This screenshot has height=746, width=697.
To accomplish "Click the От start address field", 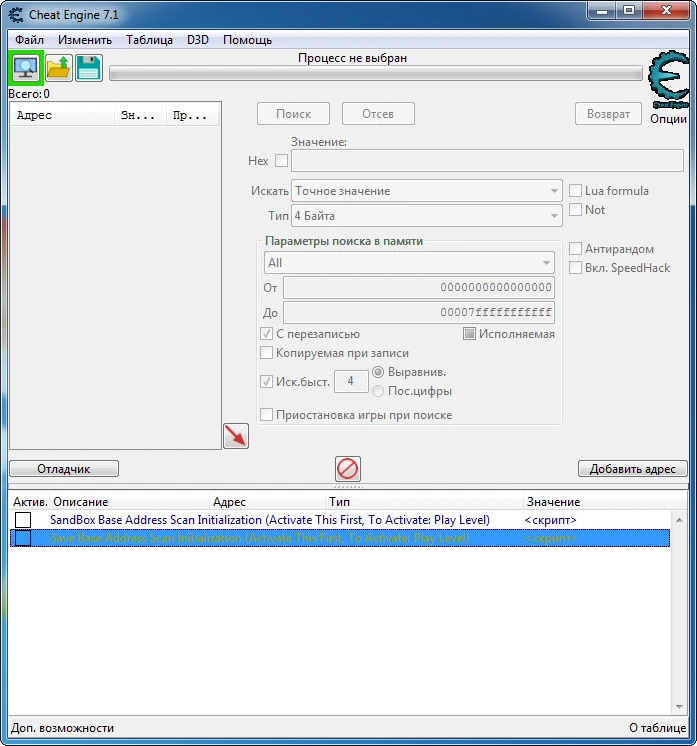I will click(419, 287).
